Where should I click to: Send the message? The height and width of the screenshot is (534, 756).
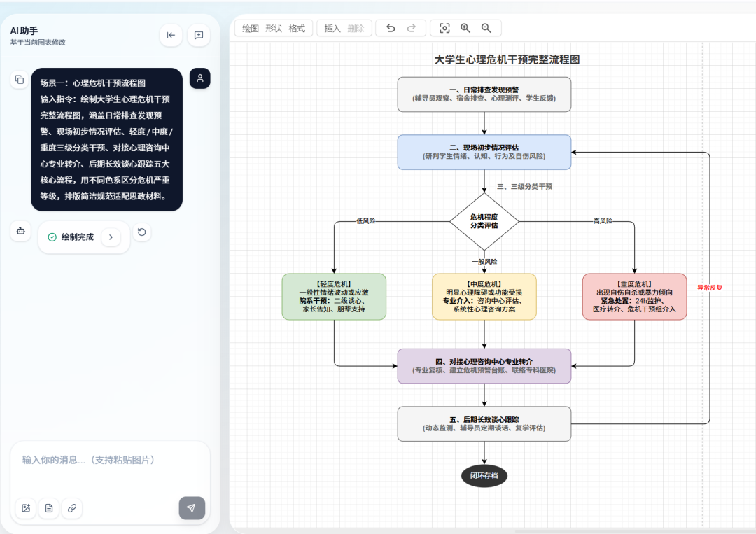[x=192, y=508]
